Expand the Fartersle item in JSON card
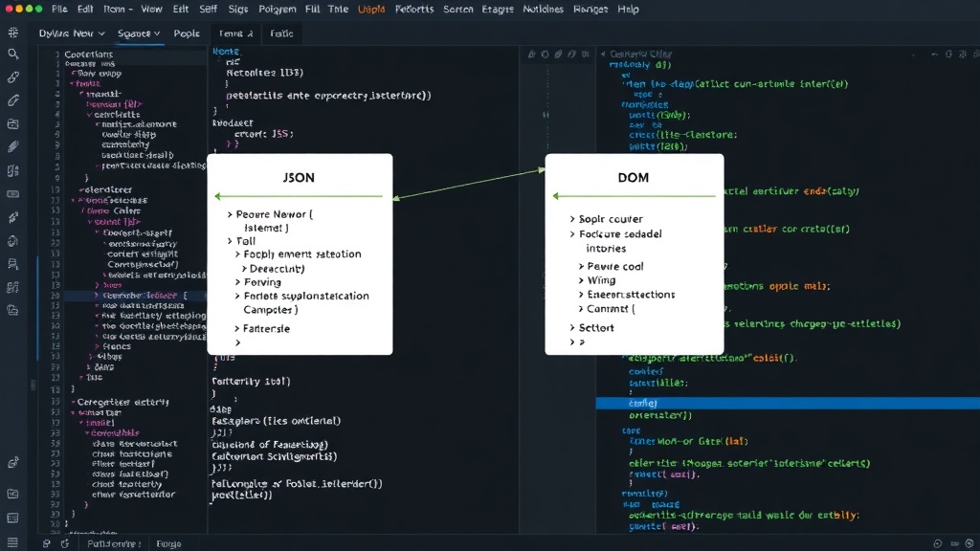The image size is (980, 551). coord(237,329)
